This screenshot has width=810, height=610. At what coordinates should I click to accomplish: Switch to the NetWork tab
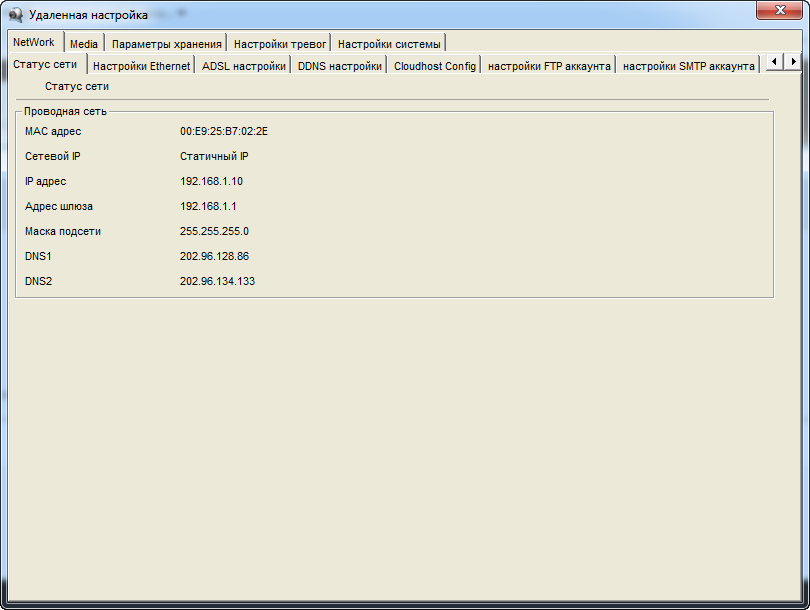coord(34,42)
